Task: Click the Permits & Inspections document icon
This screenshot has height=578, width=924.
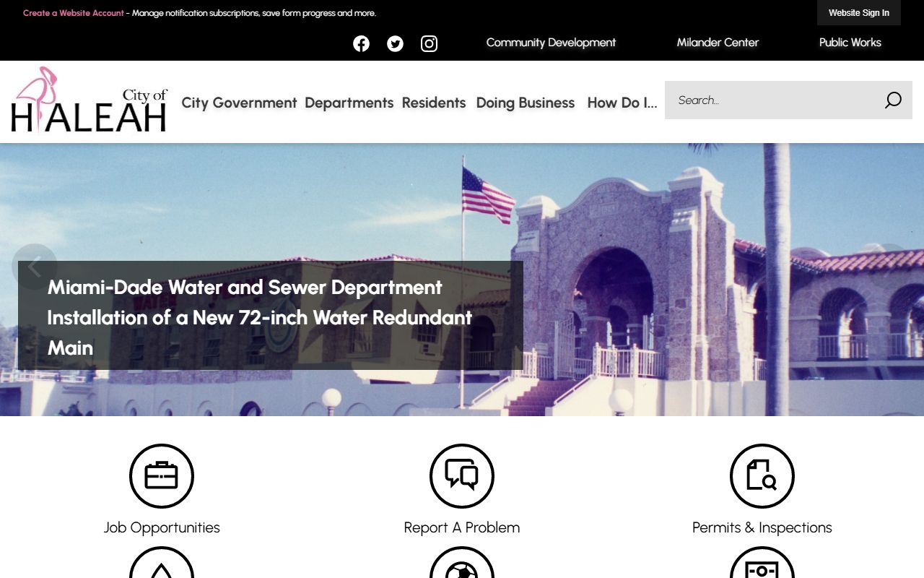Action: click(x=762, y=476)
